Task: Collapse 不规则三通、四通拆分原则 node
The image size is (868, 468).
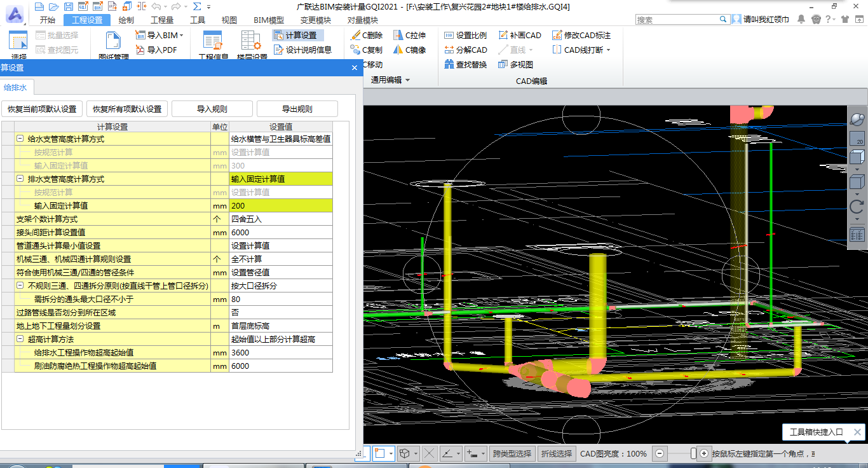Action: (x=20, y=286)
